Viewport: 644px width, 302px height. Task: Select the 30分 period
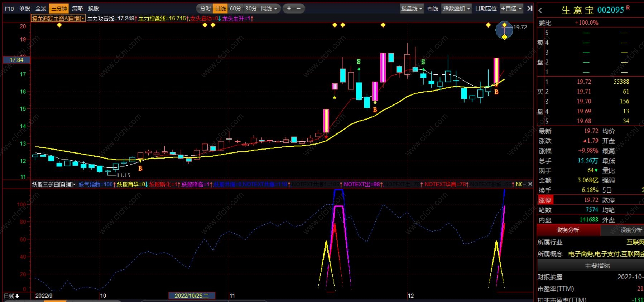point(251,8)
